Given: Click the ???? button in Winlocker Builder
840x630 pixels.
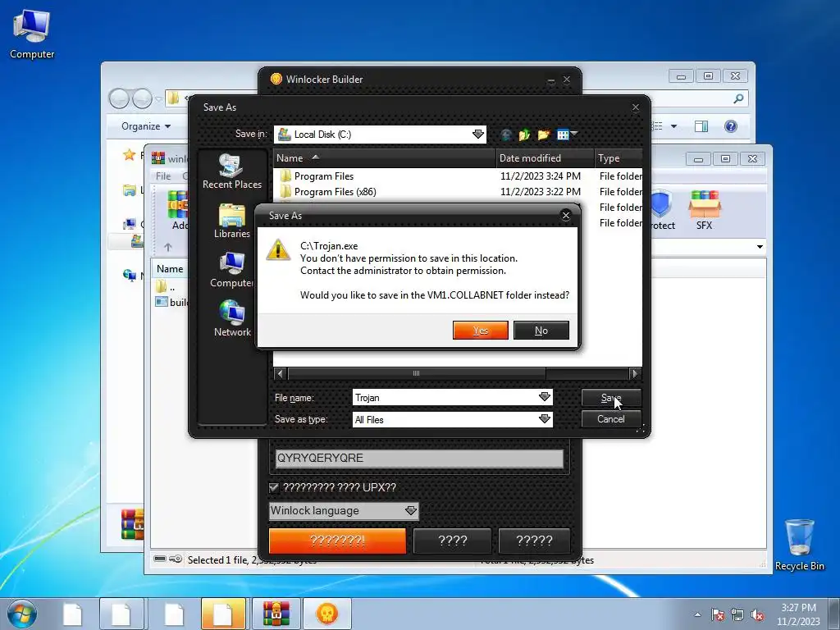Looking at the screenshot, I should pos(453,541).
